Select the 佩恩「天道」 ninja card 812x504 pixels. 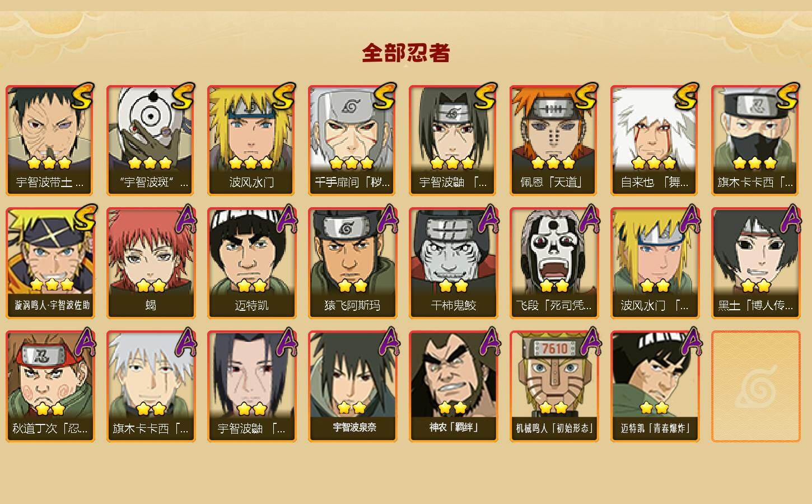(x=554, y=140)
